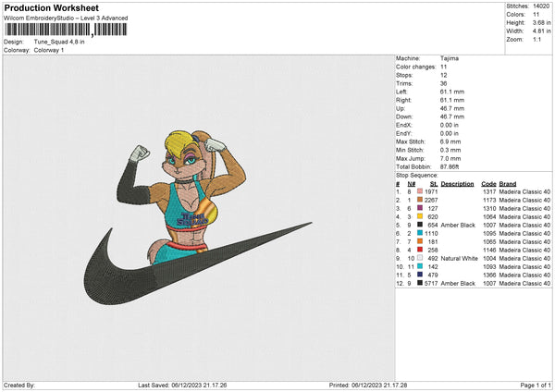
Task: Click the 'N#' column header
Action: click(x=412, y=184)
